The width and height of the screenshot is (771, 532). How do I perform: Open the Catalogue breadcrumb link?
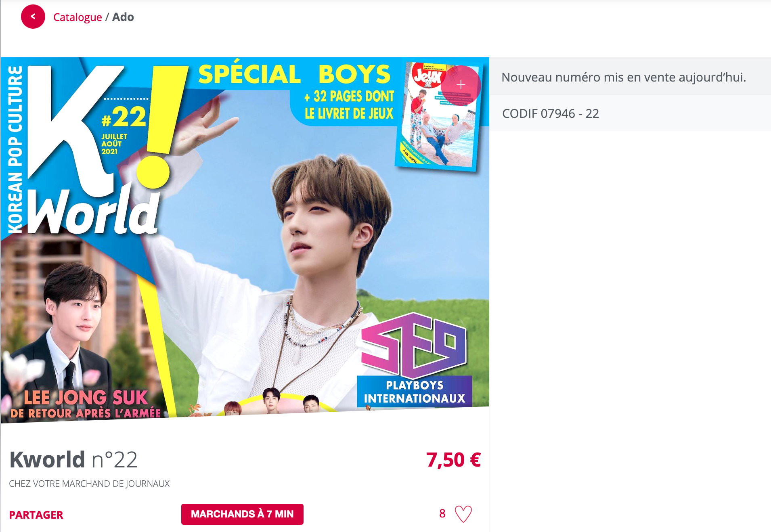[x=78, y=17]
